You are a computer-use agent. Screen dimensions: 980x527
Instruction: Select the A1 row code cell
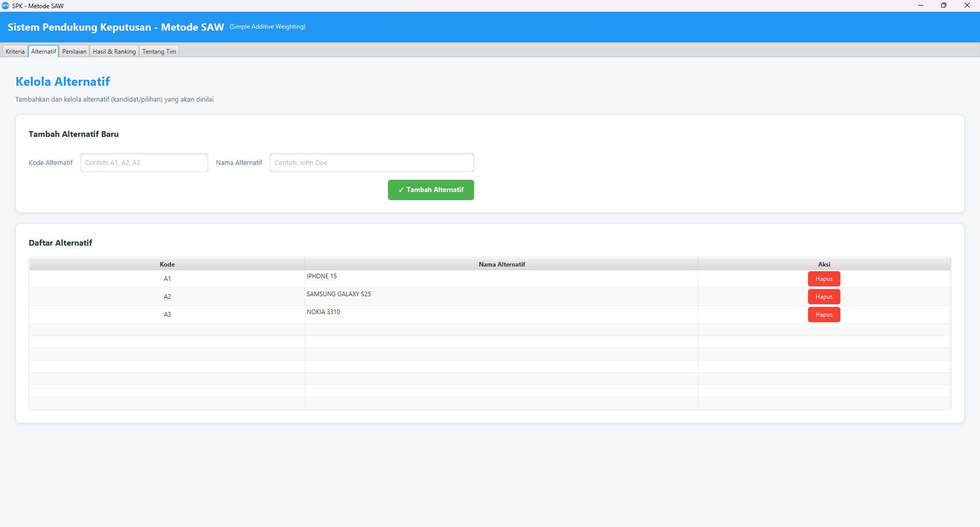167,279
